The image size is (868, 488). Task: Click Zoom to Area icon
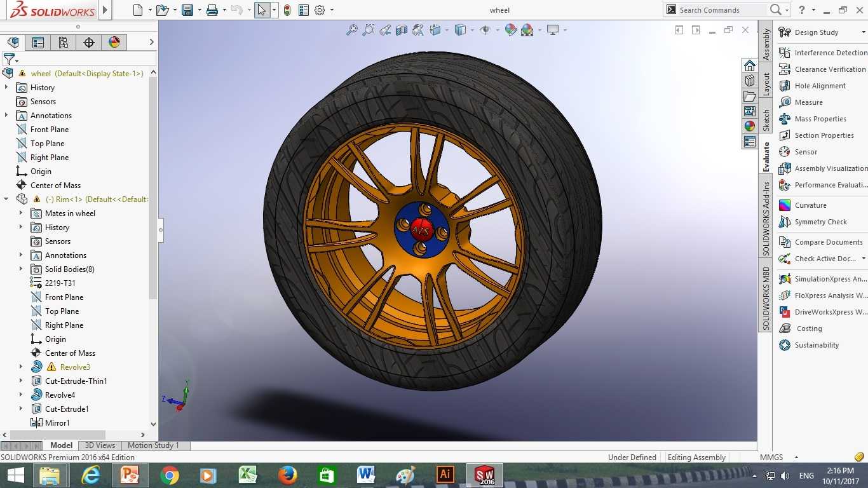pos(368,30)
